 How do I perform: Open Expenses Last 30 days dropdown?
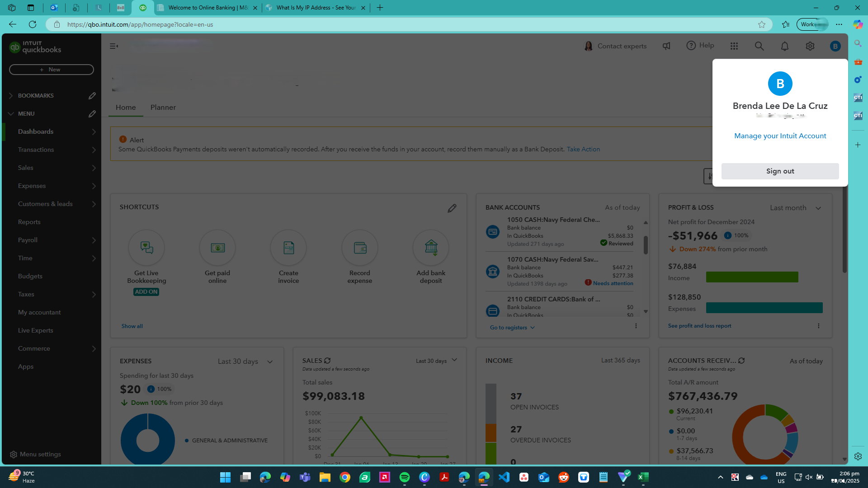point(245,361)
